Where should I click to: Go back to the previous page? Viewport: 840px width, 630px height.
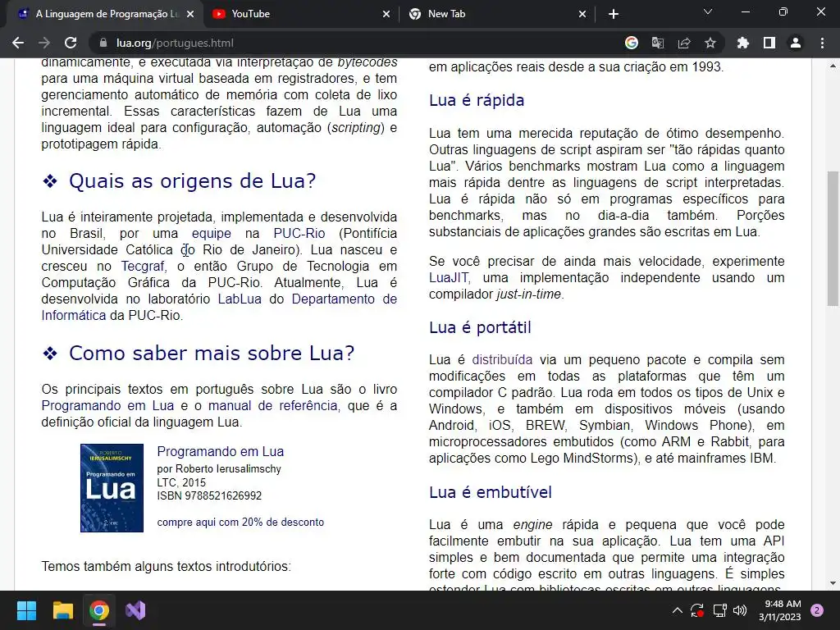(x=18, y=43)
